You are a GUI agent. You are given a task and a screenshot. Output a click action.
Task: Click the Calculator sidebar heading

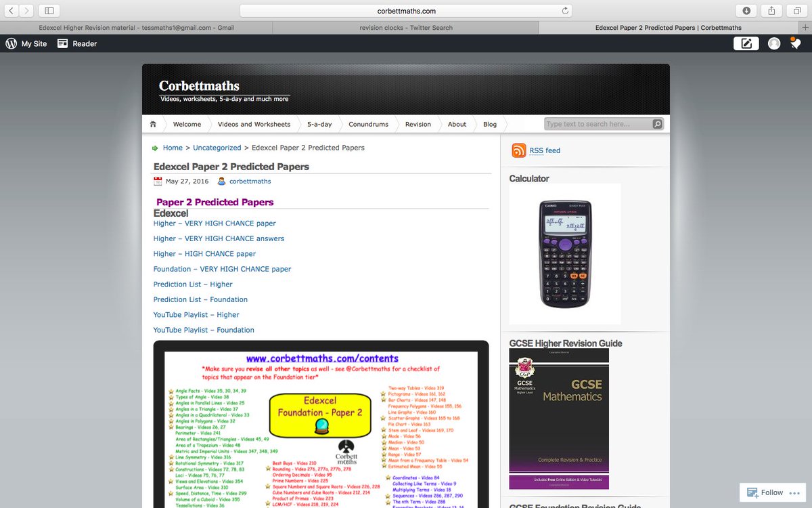click(529, 179)
